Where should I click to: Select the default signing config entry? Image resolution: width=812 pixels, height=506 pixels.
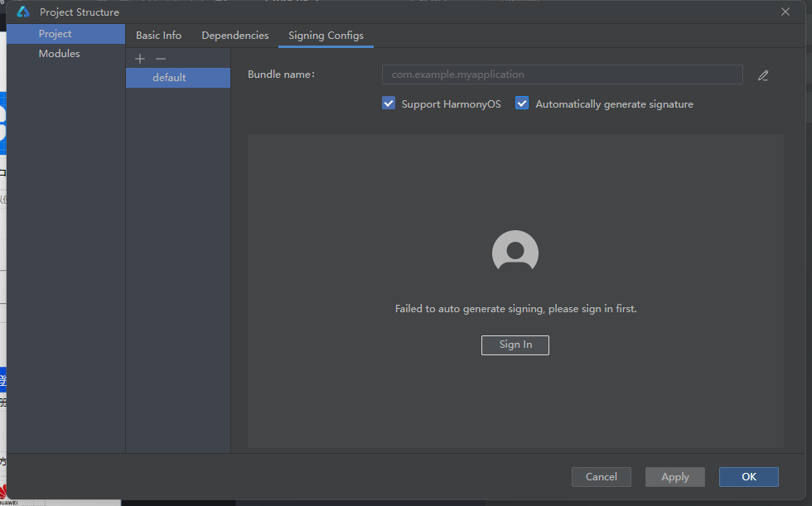(177, 78)
